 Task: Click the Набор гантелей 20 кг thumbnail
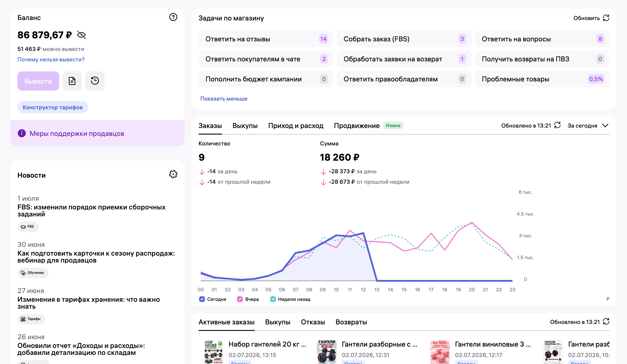213,352
